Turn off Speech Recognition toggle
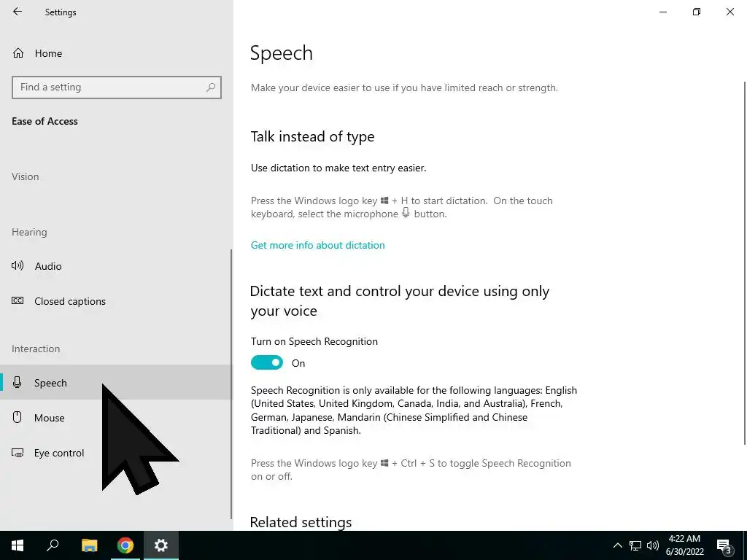The image size is (747, 560). pyautogui.click(x=267, y=363)
